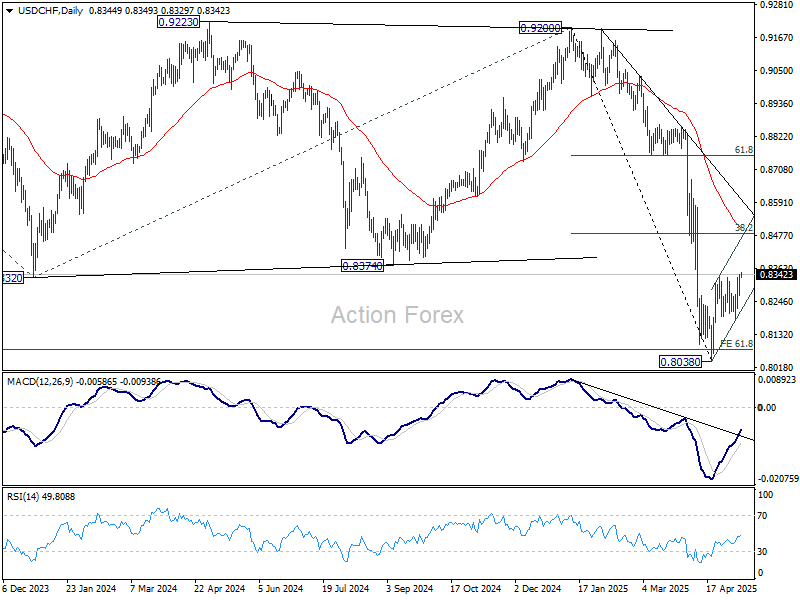Select the 0.83740 support price label
This screenshot has height=600, width=800.
point(364,266)
